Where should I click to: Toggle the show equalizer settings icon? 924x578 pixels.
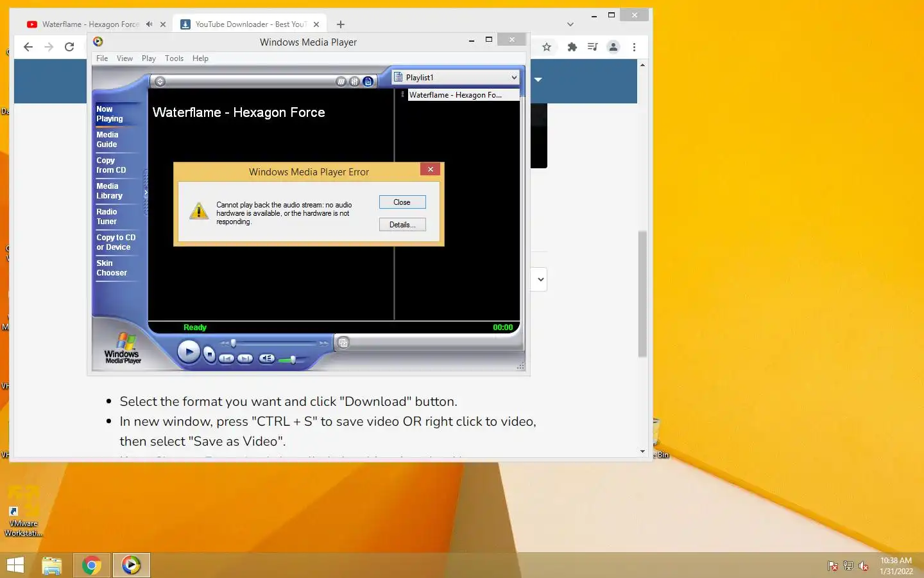[x=354, y=82]
